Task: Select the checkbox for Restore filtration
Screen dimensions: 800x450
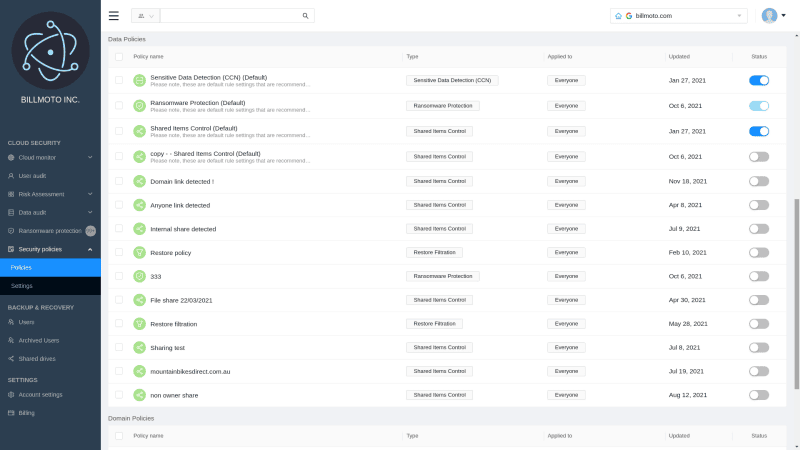Action: pos(119,323)
